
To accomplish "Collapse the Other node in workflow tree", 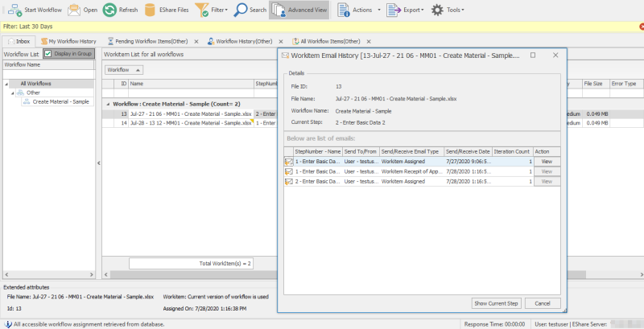I will tap(13, 93).
